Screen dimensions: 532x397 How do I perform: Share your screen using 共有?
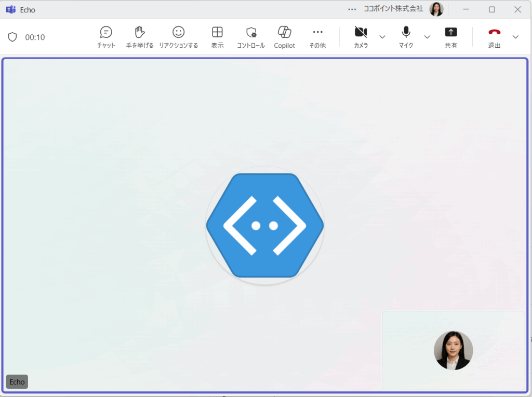point(450,37)
